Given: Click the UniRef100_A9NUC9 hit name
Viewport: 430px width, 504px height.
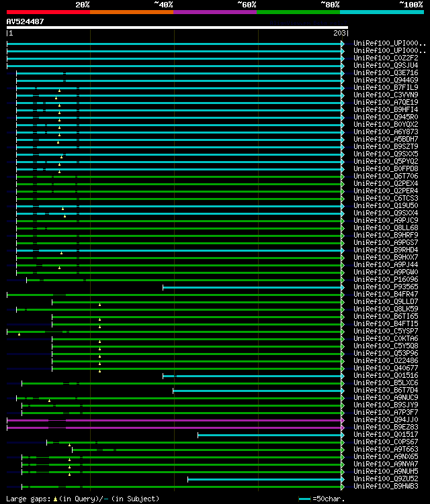Looking at the screenshot, I should [386, 398].
